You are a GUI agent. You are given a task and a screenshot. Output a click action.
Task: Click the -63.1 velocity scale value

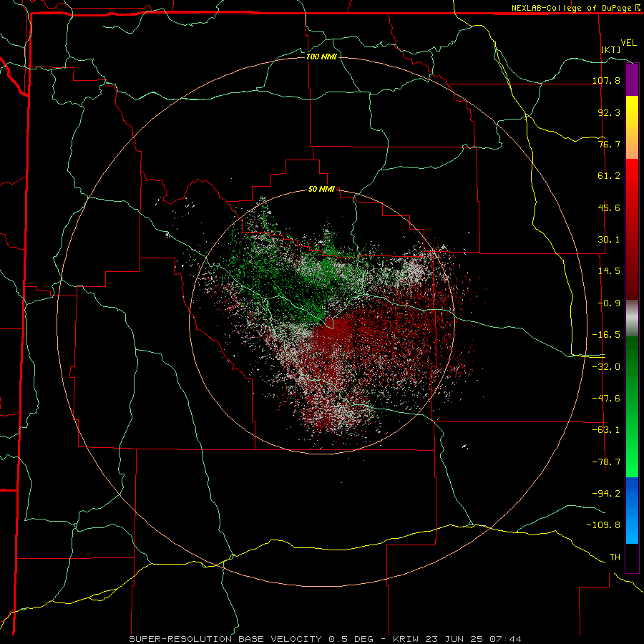[606, 430]
